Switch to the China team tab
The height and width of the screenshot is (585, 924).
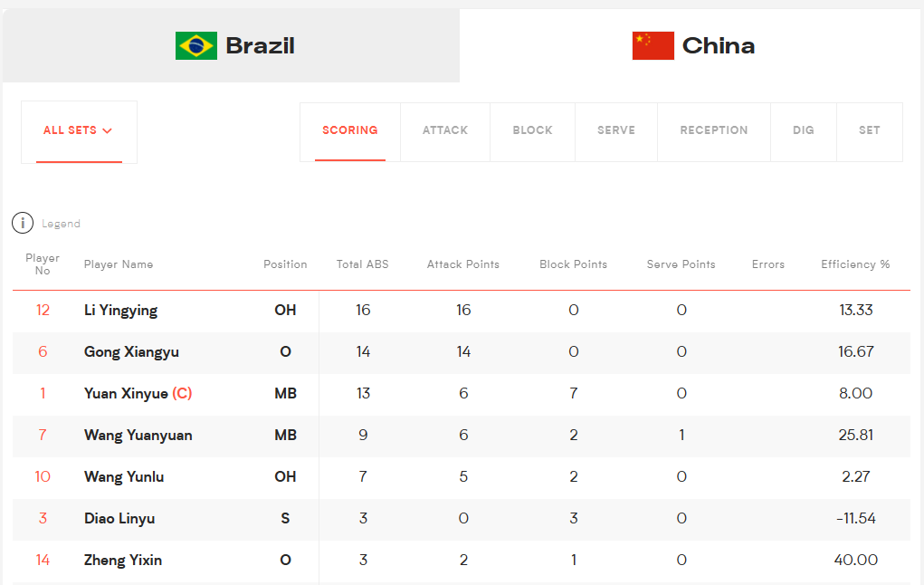pyautogui.click(x=691, y=46)
